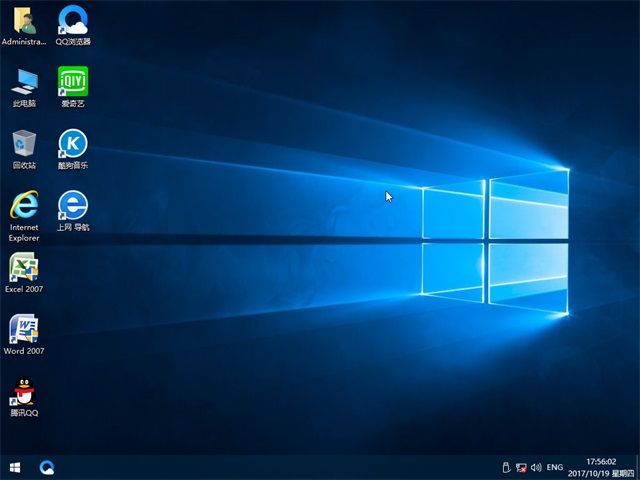Click the 上网导航 desktop shortcut

pyautogui.click(x=72, y=206)
